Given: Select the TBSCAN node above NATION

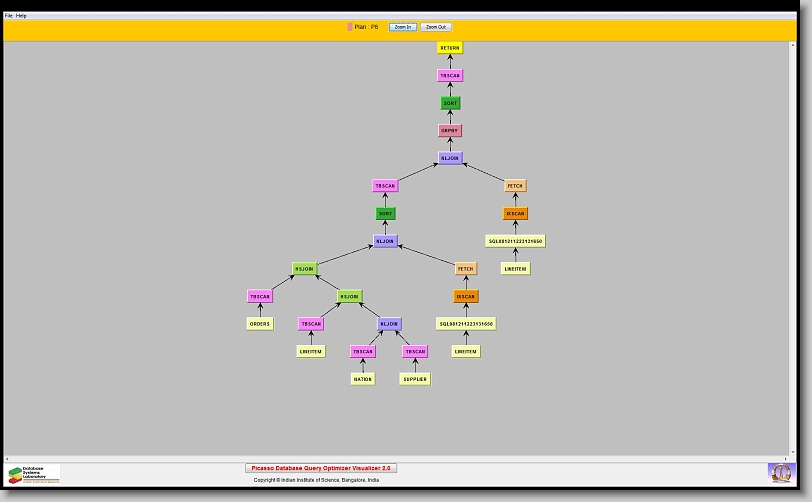Looking at the screenshot, I should click(x=362, y=352).
